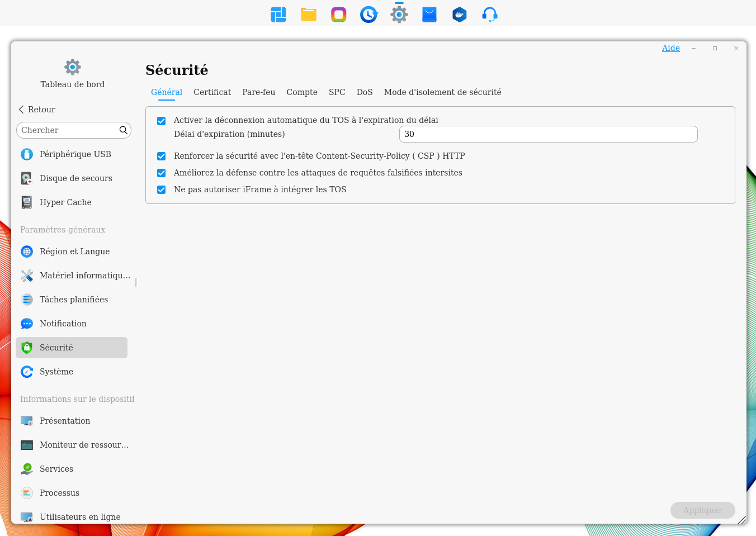
Task: Click the search magnifier icon
Action: pyautogui.click(x=124, y=130)
